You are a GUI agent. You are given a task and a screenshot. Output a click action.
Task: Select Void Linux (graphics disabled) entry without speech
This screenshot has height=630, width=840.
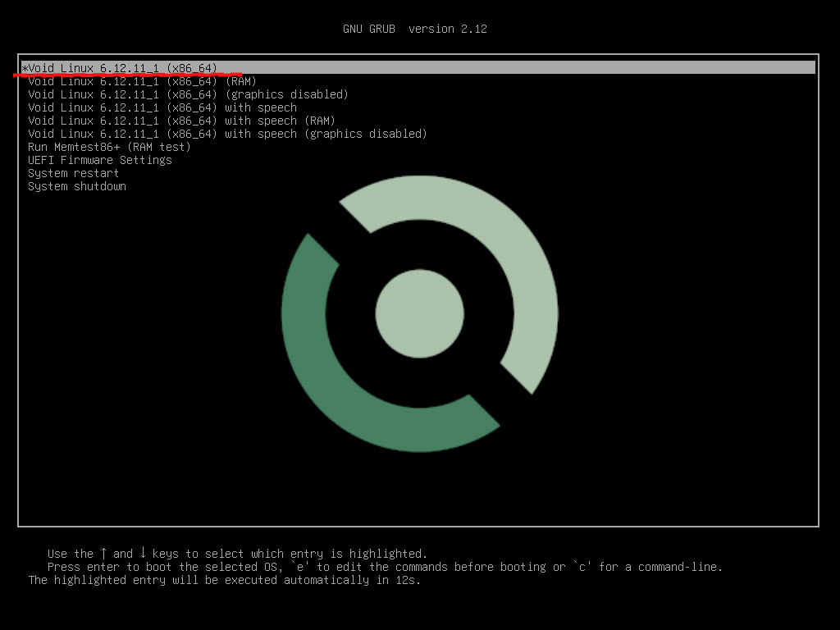point(188,94)
